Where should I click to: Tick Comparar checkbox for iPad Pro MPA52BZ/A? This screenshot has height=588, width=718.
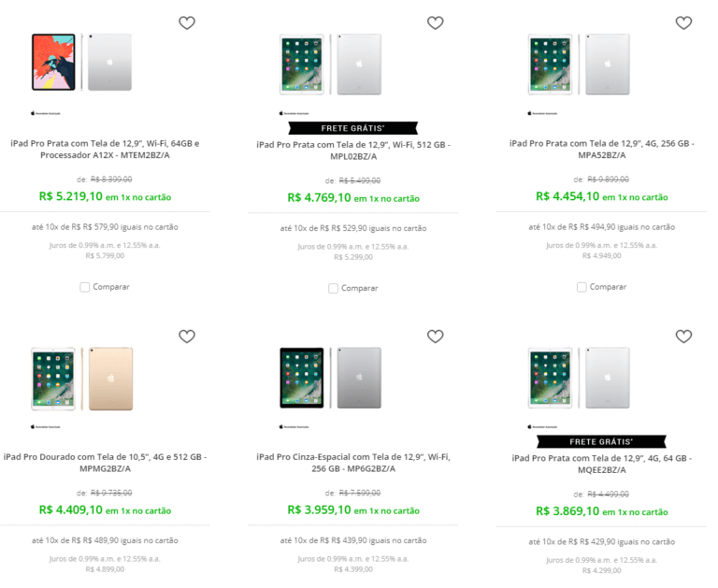coord(582,287)
